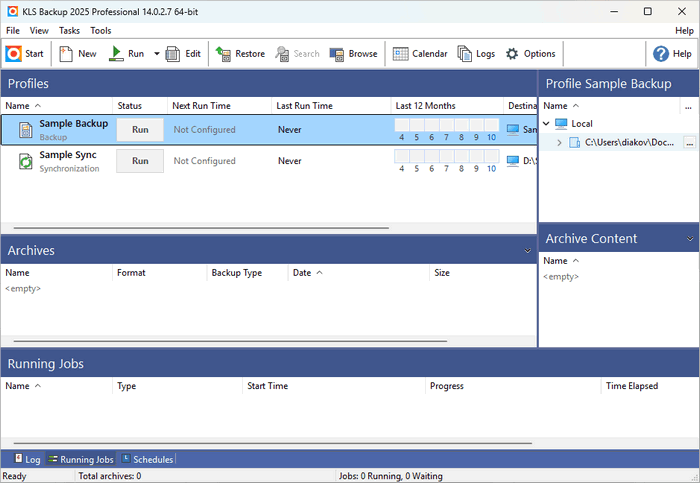
Task: Click the Edit toolbar icon
Action: (x=183, y=54)
